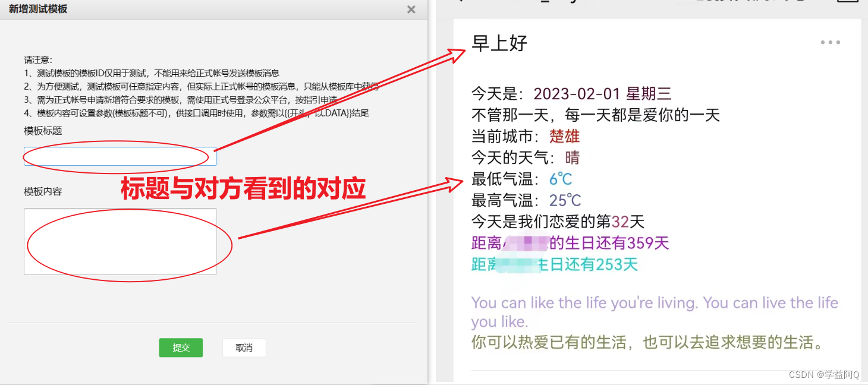Click the highest temperature 25℃
Screen dimensions: 868x385
tap(565, 200)
